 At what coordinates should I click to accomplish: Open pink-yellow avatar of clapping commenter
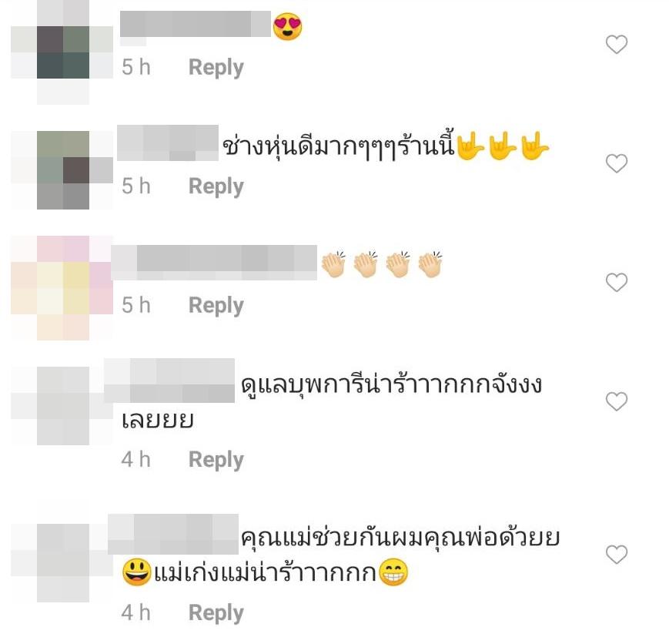point(62,288)
